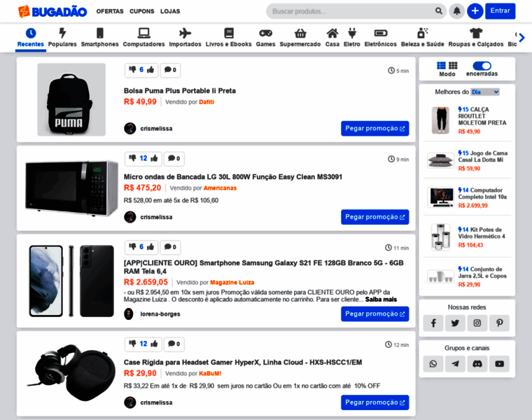Select the Recentes category tab
The height and width of the screenshot is (420, 532).
coord(31,38)
